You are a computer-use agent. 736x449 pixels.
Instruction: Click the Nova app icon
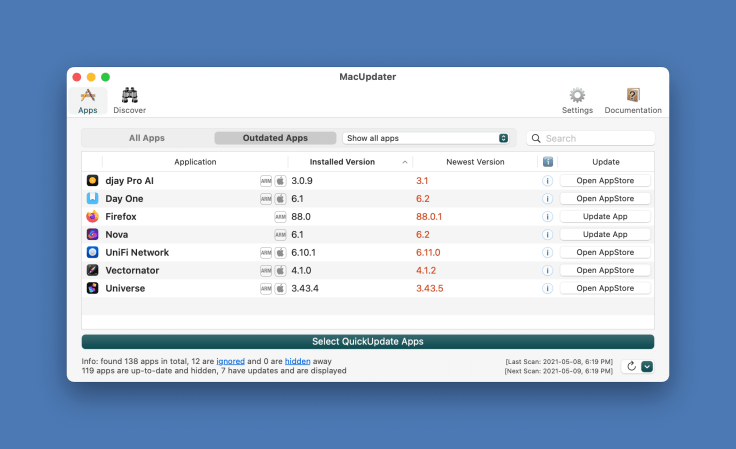(92, 234)
